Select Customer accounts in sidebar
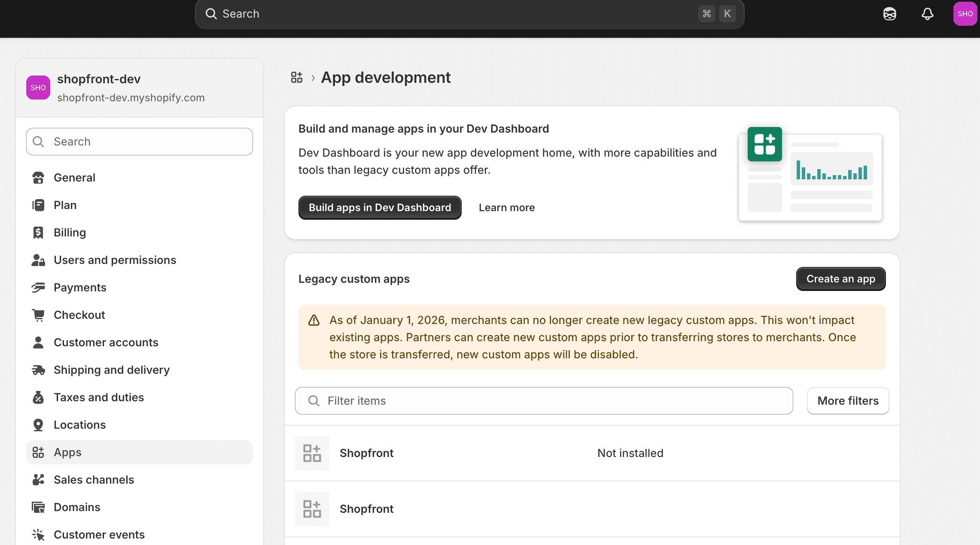Image resolution: width=980 pixels, height=545 pixels. (140, 342)
